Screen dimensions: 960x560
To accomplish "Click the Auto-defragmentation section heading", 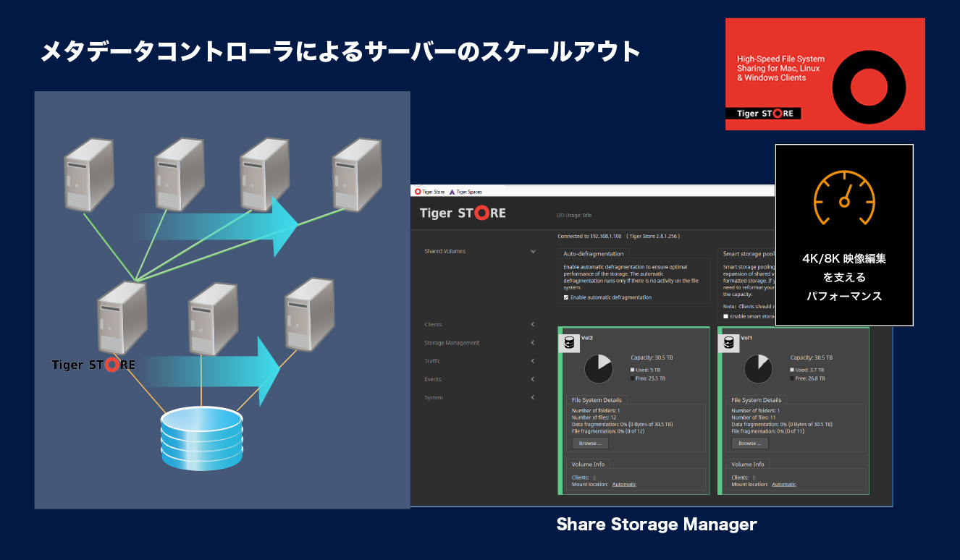I will coord(593,253).
